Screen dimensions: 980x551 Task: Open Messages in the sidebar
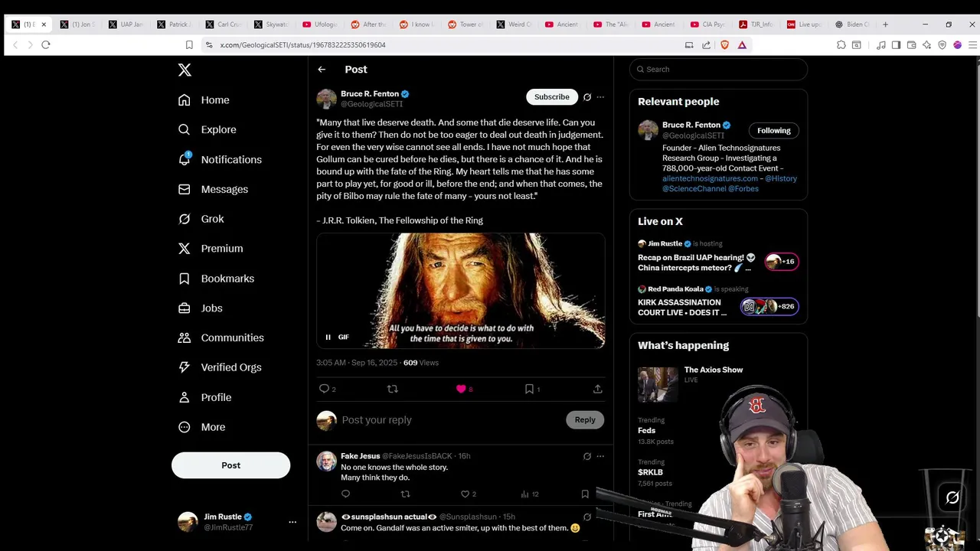[213, 189]
